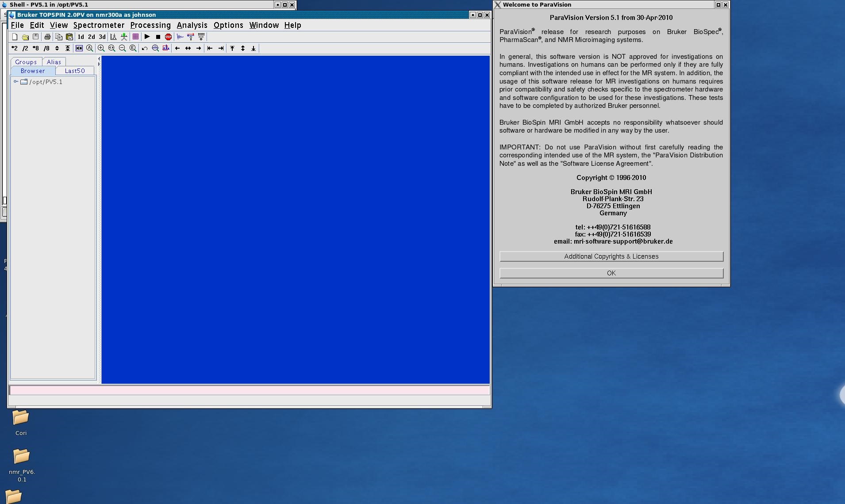Screen dimensions: 845x504
Task: Click the zoom out magnifier icon
Action: click(122, 49)
